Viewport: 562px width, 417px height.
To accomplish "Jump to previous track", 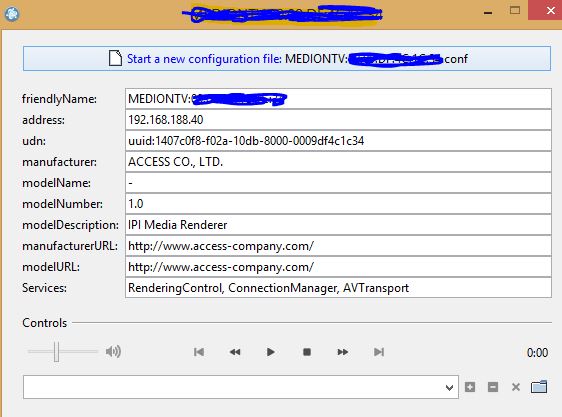I will point(199,352).
